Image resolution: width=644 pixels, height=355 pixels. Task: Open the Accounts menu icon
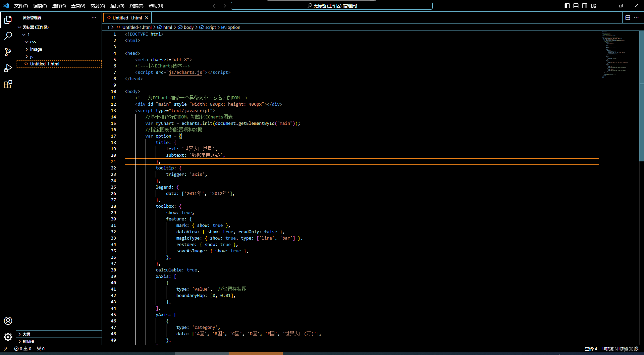click(8, 321)
